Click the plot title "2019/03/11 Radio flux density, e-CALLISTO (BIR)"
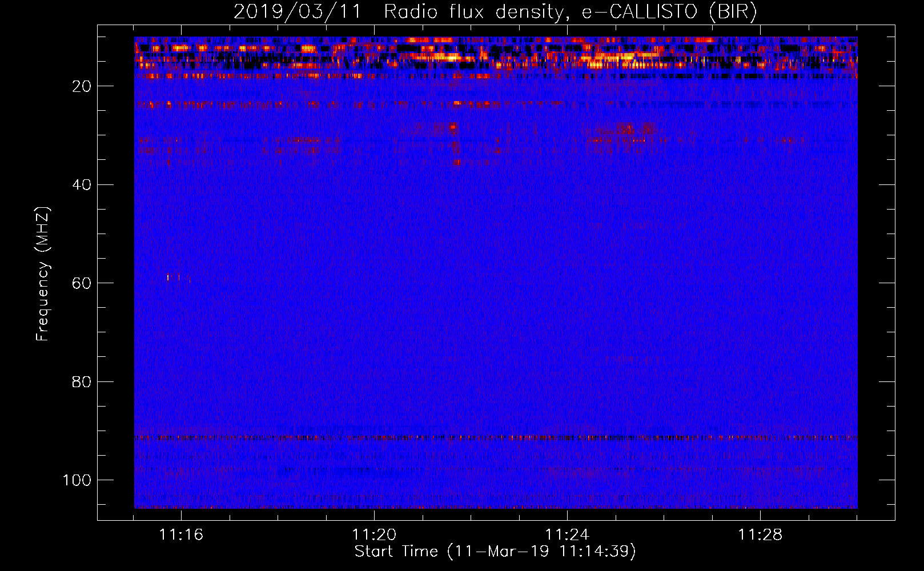924x571 pixels. click(x=495, y=11)
